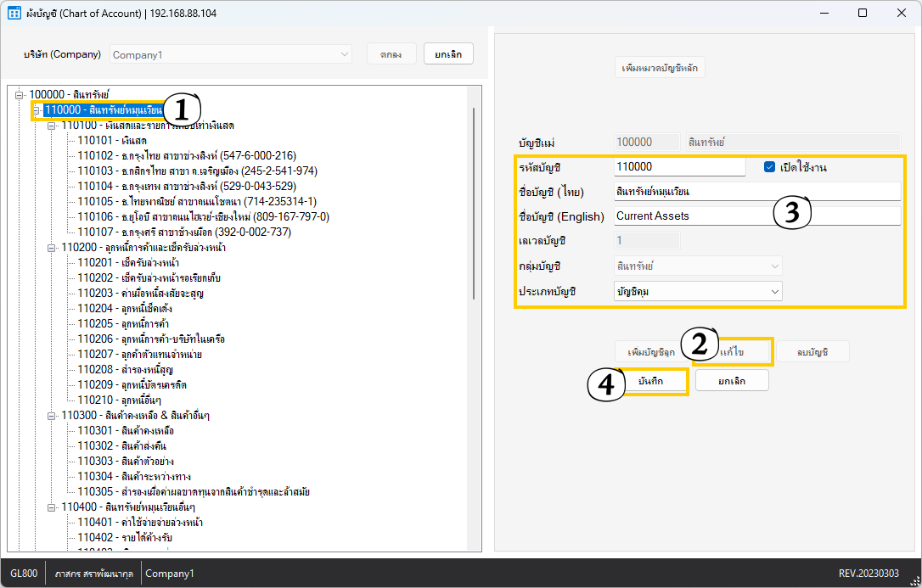Image resolution: width=922 pixels, height=588 pixels.
Task: Select account 110101 - เงินสด in tree
Action: (112, 141)
